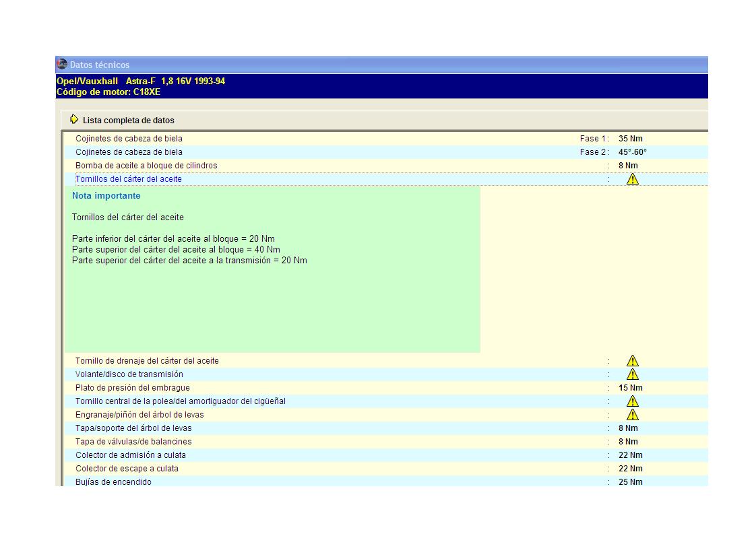Open warning icon for Tornillo de drenaje row
Image resolution: width=756 pixels, height=534 pixels.
[x=632, y=361]
